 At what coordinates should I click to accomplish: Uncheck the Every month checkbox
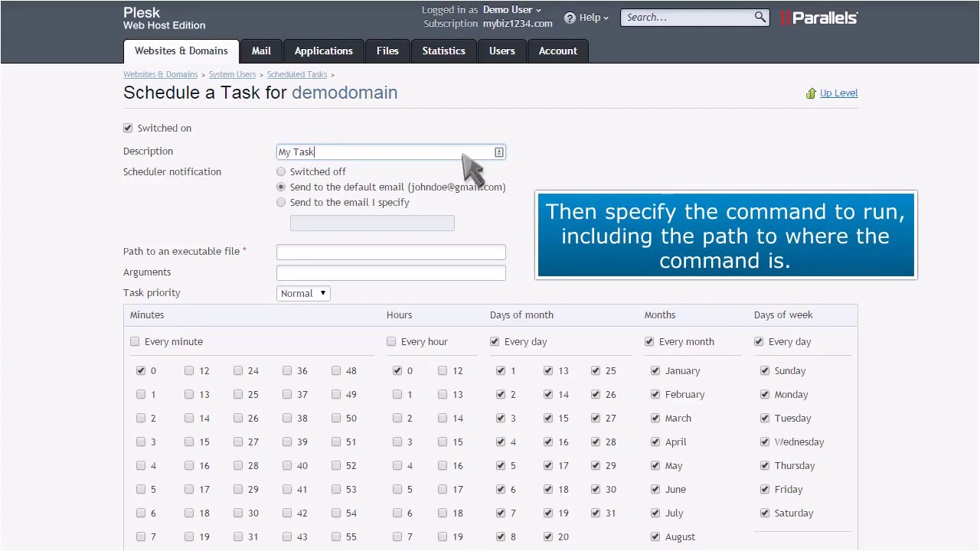pyautogui.click(x=649, y=341)
